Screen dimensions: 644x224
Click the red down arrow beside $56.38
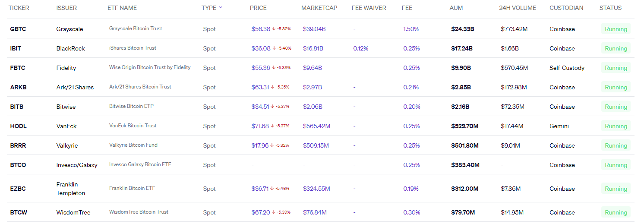(274, 29)
